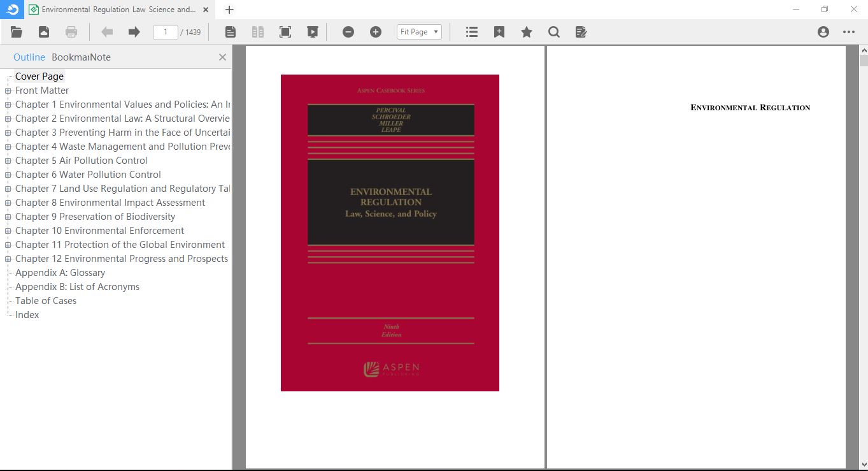This screenshot has width=868, height=471.
Task: Open Chapter 5 Air Pollution Control text
Action: coord(82,161)
